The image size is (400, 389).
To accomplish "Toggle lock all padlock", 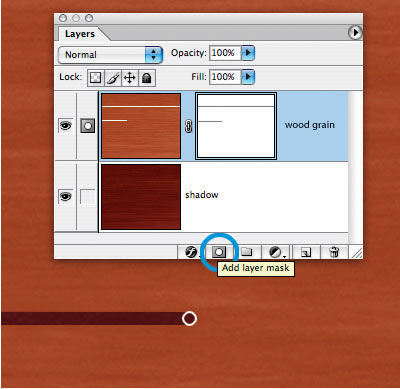I will [x=147, y=78].
